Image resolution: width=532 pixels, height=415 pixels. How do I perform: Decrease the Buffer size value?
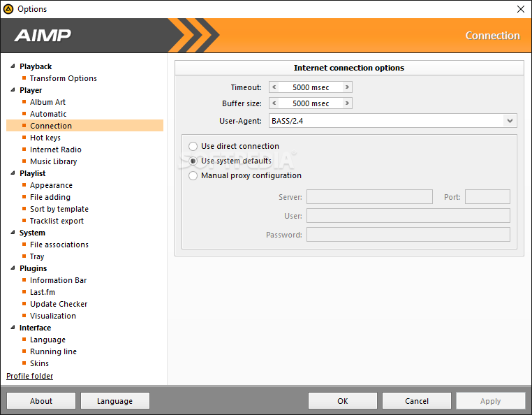(274, 103)
